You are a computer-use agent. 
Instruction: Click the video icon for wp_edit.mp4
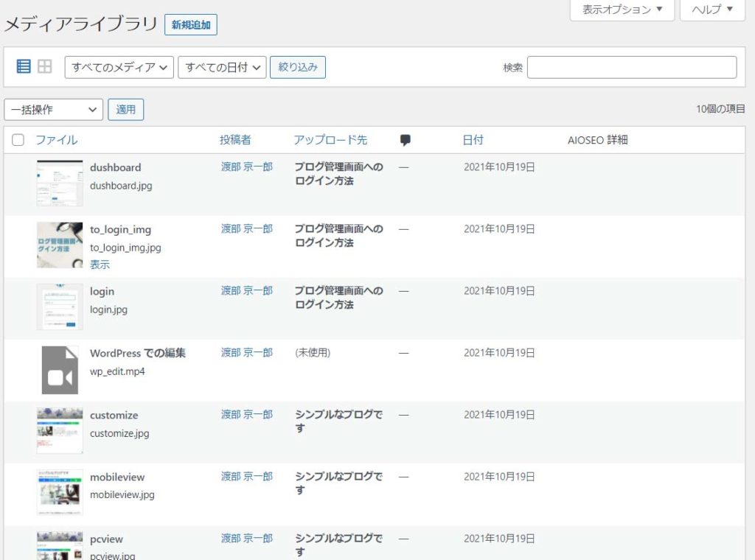click(59, 368)
